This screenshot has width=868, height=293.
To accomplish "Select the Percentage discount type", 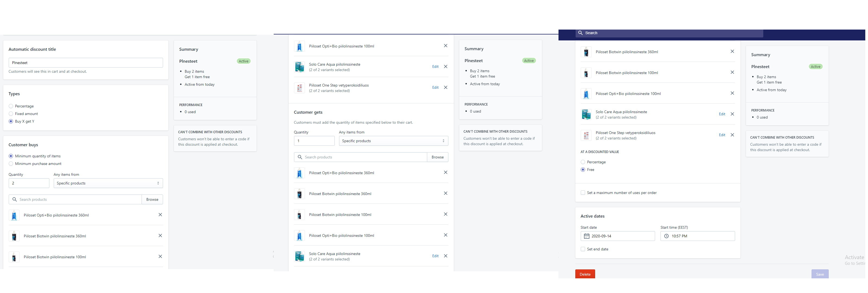I will (x=11, y=106).
